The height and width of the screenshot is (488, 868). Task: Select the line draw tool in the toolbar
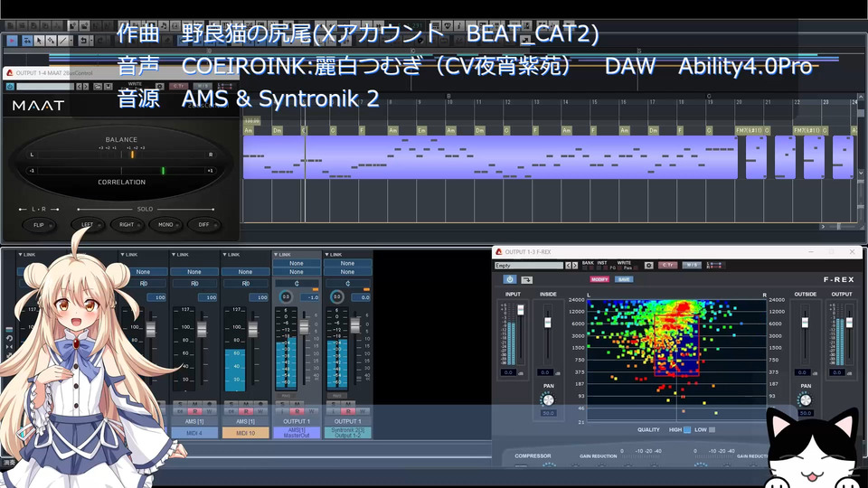63,41
